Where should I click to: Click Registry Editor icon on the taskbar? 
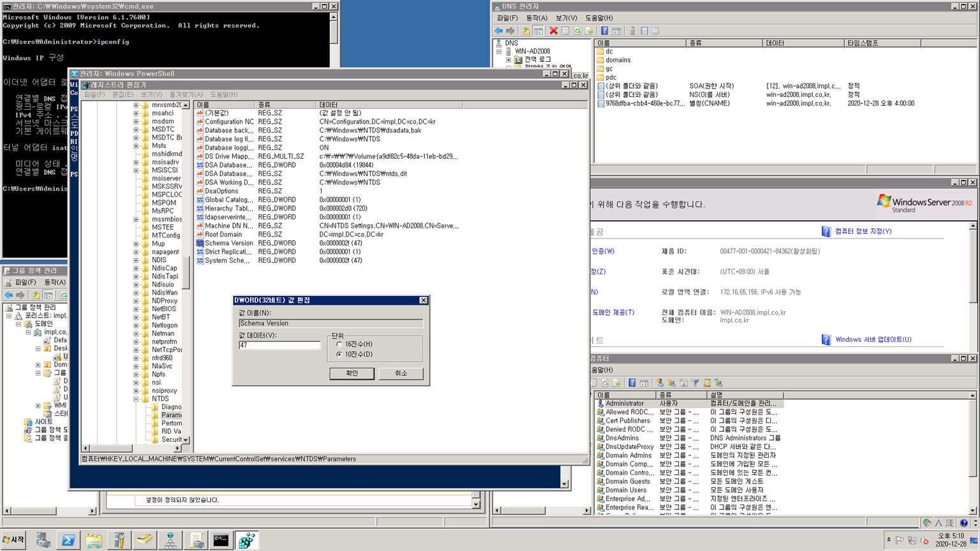pyautogui.click(x=247, y=540)
